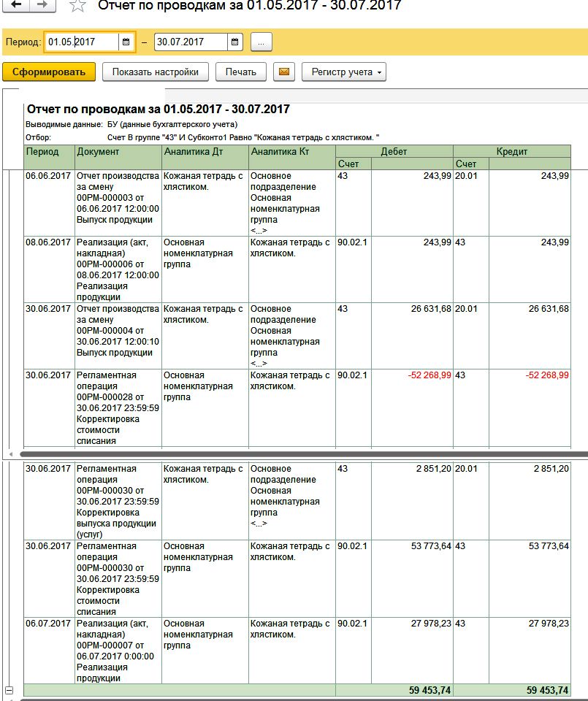Click the forward navigation arrow

pos(42,5)
